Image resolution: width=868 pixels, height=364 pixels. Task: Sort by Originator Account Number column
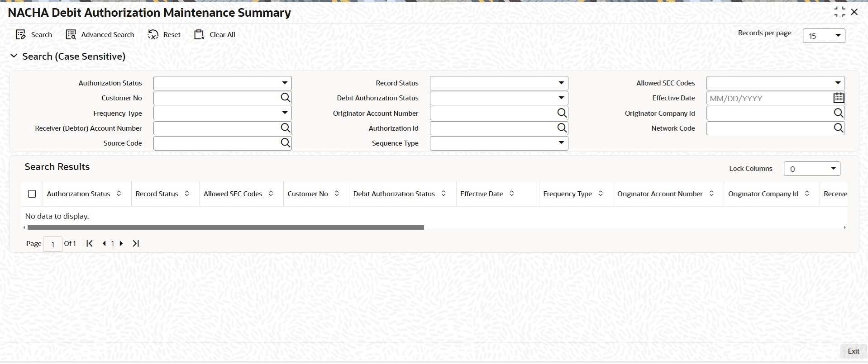pos(711,194)
